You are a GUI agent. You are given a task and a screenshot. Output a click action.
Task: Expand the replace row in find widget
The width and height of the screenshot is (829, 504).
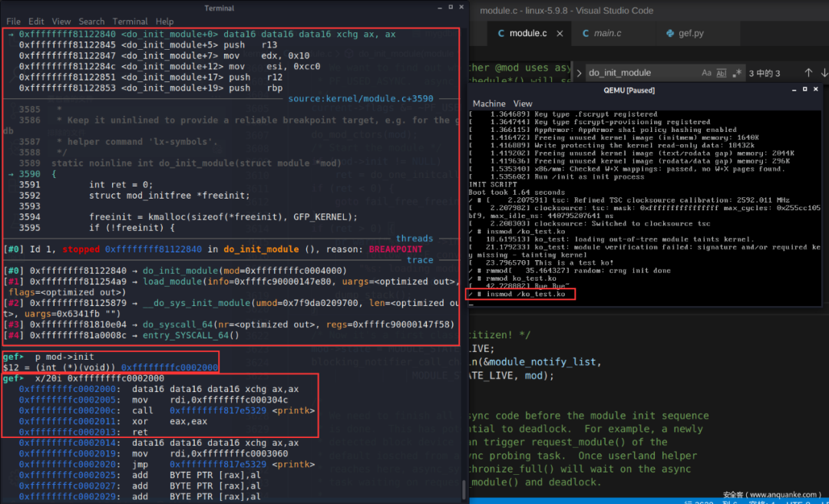pos(579,73)
